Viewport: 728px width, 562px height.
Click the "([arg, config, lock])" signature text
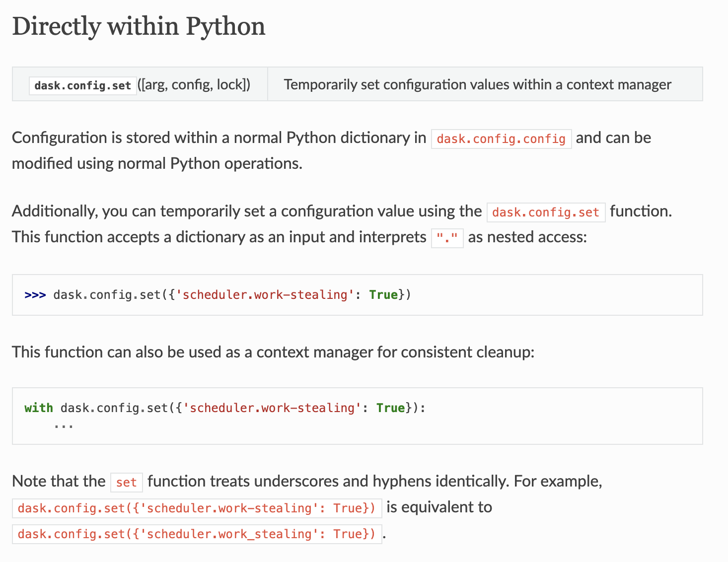click(194, 85)
